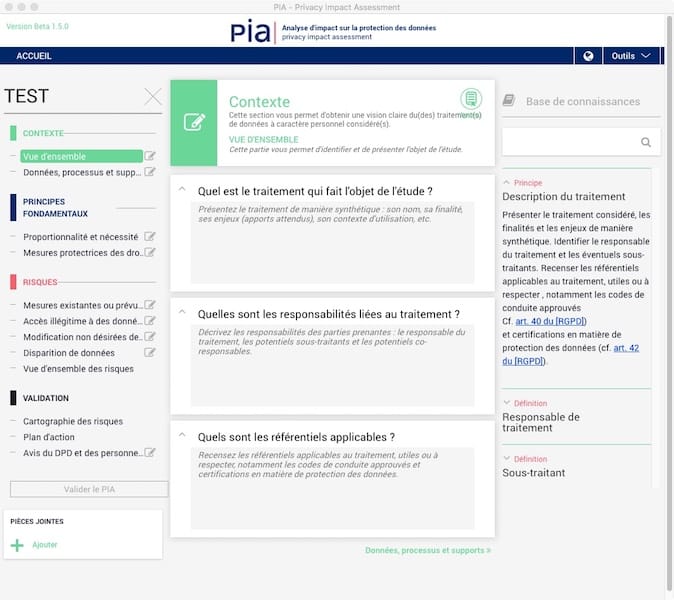Click edit icon beside Modification non désirées
674x600 pixels.
click(150, 337)
